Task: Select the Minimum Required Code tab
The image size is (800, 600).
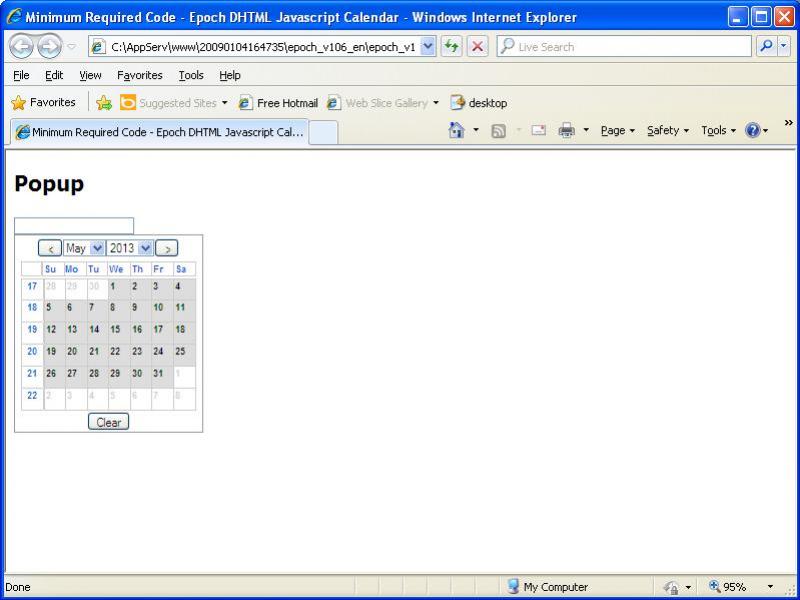Action: tap(160, 132)
